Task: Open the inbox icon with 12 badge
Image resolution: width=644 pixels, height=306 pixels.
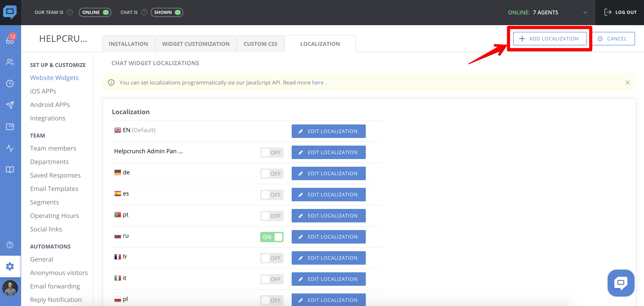Action: click(10, 39)
